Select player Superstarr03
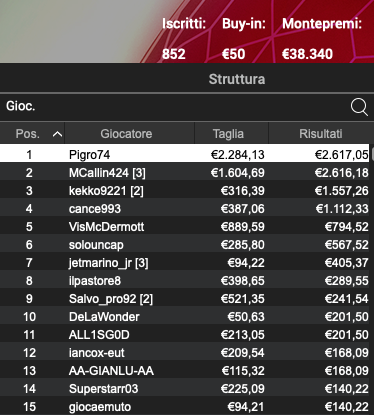 pyautogui.click(x=185, y=388)
